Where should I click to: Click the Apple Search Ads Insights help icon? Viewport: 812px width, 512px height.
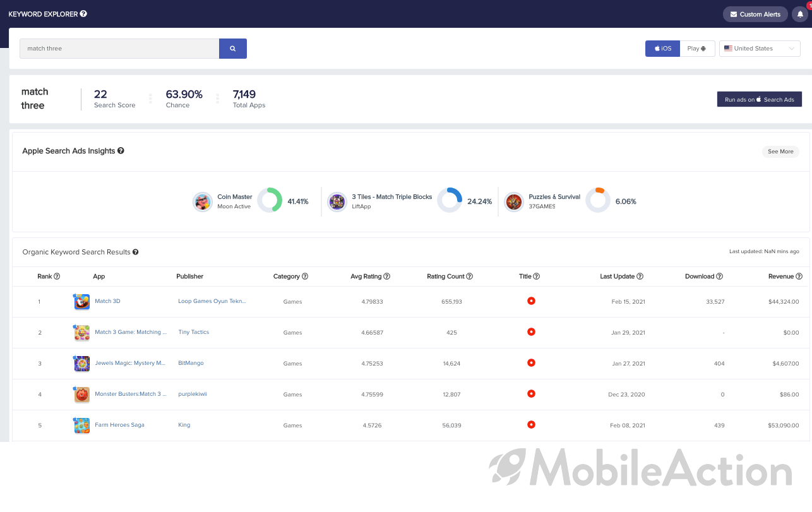[x=121, y=151]
